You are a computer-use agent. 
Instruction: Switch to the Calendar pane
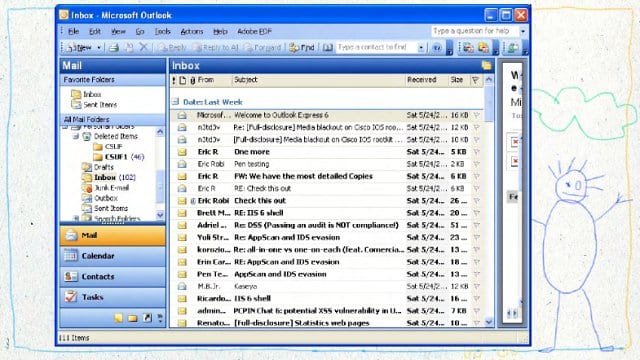point(113,256)
